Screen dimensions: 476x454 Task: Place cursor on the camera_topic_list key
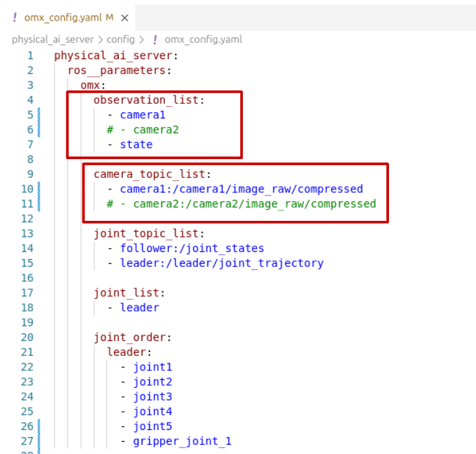[x=151, y=175]
